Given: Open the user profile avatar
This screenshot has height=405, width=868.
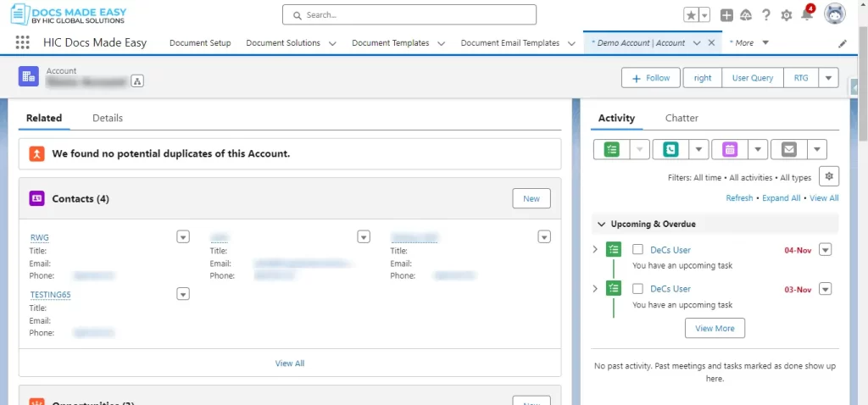Looking at the screenshot, I should point(834,14).
